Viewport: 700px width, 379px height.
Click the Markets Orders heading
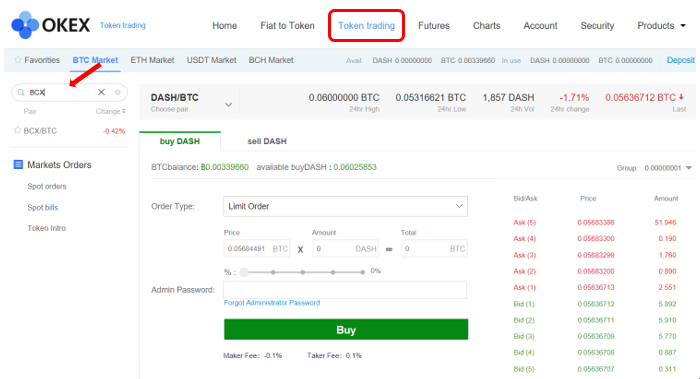(59, 165)
